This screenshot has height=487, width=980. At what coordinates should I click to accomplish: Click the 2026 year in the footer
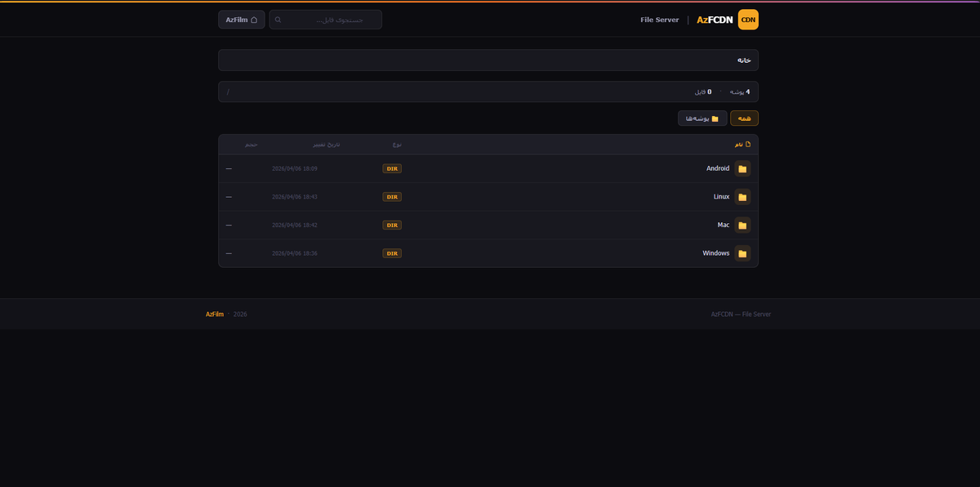click(x=240, y=314)
